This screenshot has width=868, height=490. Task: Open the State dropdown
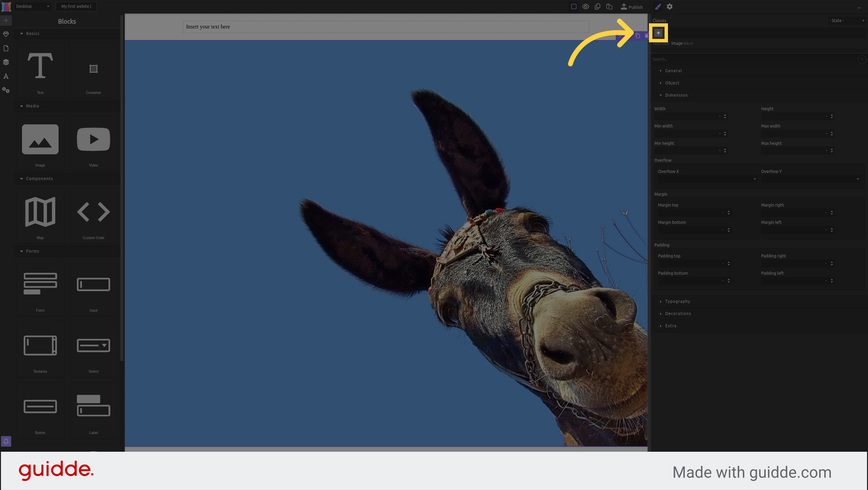click(x=847, y=21)
